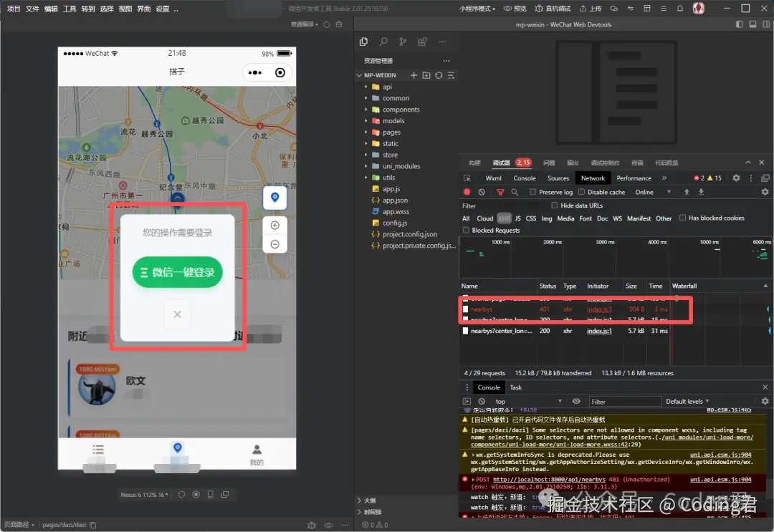Open index.js:1 initiator link for nearbys
Viewport: 774px width, 532px height.
click(599, 309)
